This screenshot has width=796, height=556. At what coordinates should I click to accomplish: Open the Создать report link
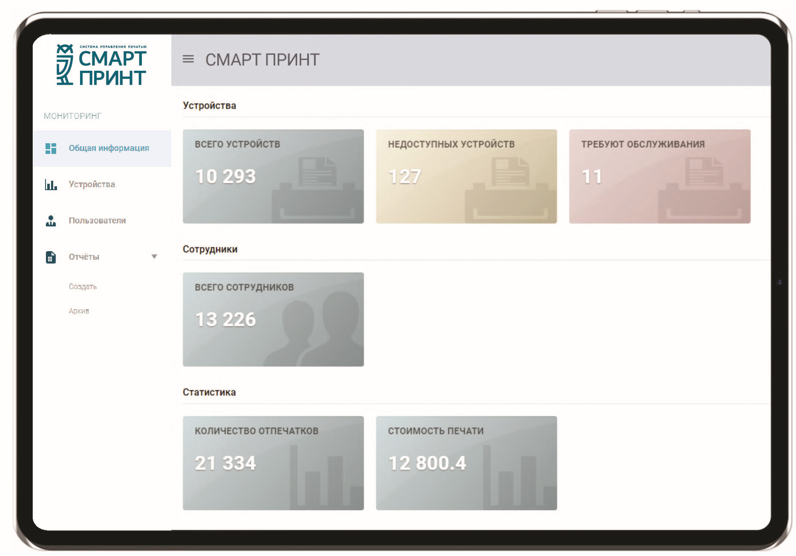tap(83, 287)
